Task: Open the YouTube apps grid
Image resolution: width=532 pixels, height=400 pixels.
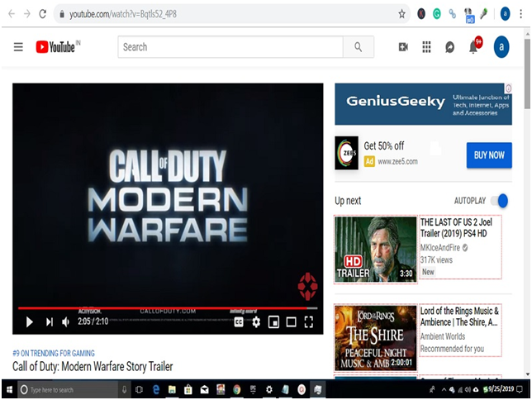Action: tap(426, 47)
